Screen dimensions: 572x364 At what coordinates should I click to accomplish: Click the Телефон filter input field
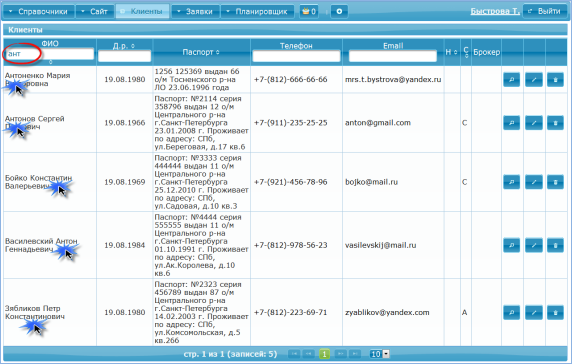(296, 56)
